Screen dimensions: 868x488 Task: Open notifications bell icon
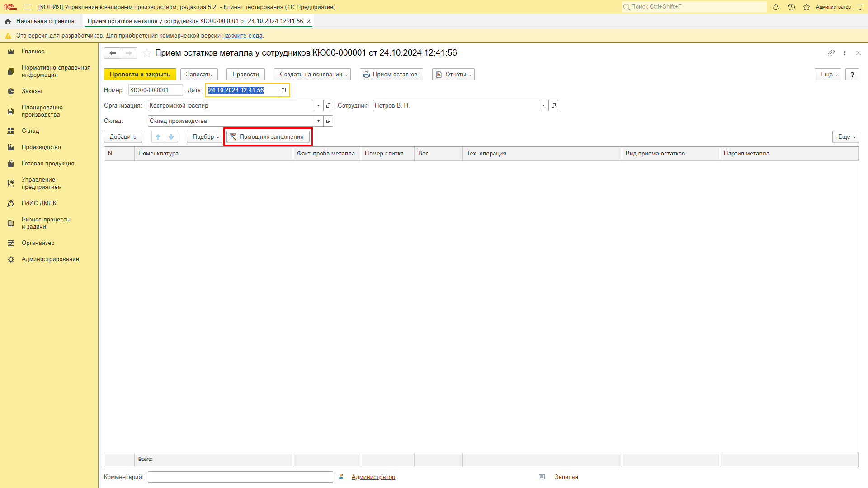[x=776, y=7]
